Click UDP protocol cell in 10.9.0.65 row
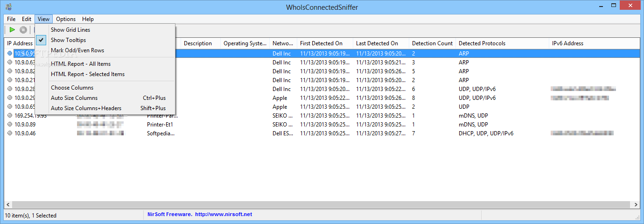This screenshot has height=224, width=644. (x=464, y=107)
